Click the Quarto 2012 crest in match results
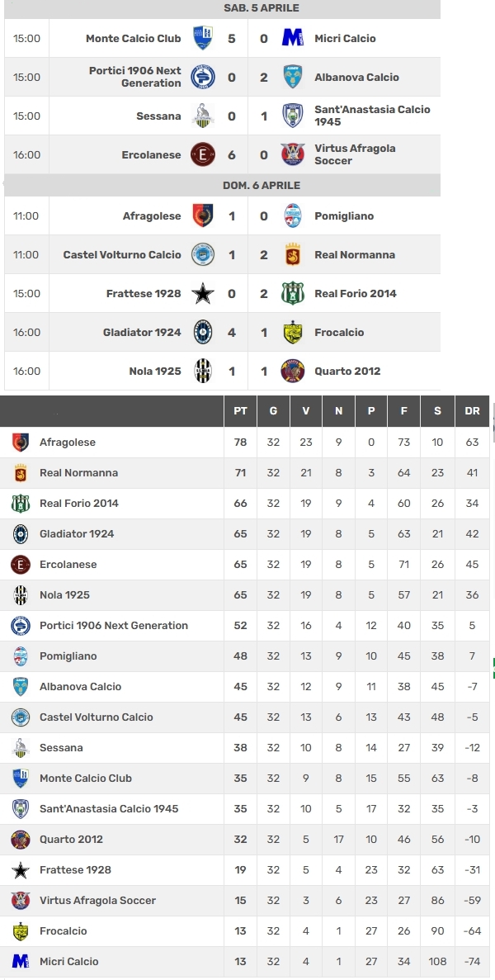495x980 pixels. 293,371
